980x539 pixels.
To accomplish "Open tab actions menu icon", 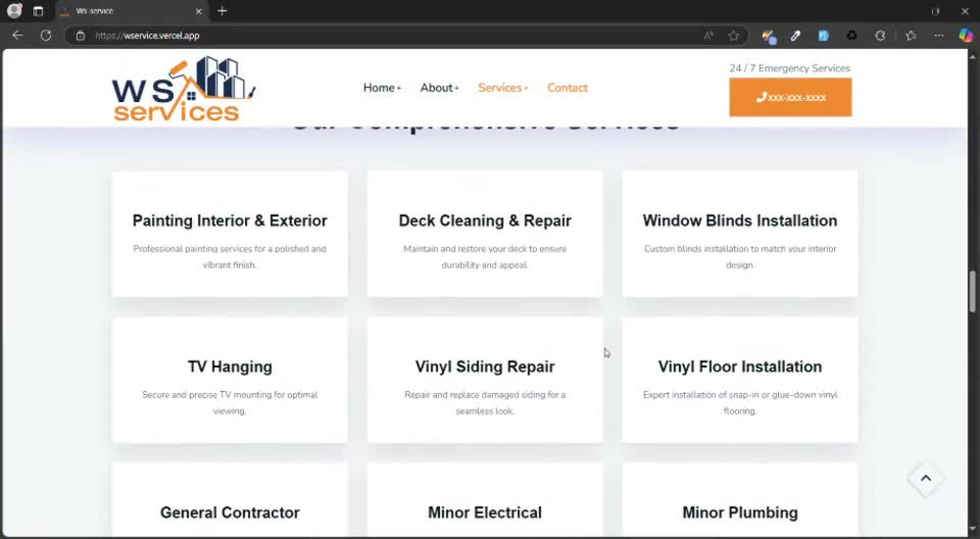I will click(x=38, y=11).
